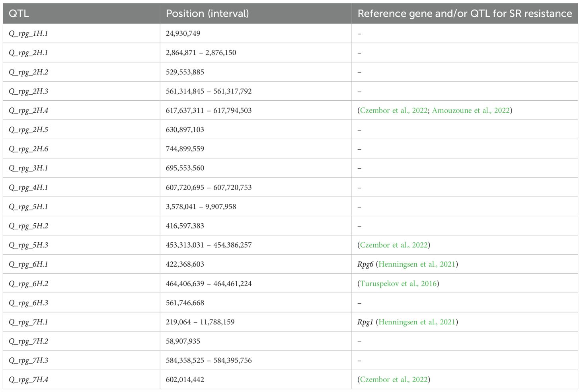Click interval 3,578,041 – 9,907,958
Viewport: 581px width, 392px height.
[x=201, y=207]
